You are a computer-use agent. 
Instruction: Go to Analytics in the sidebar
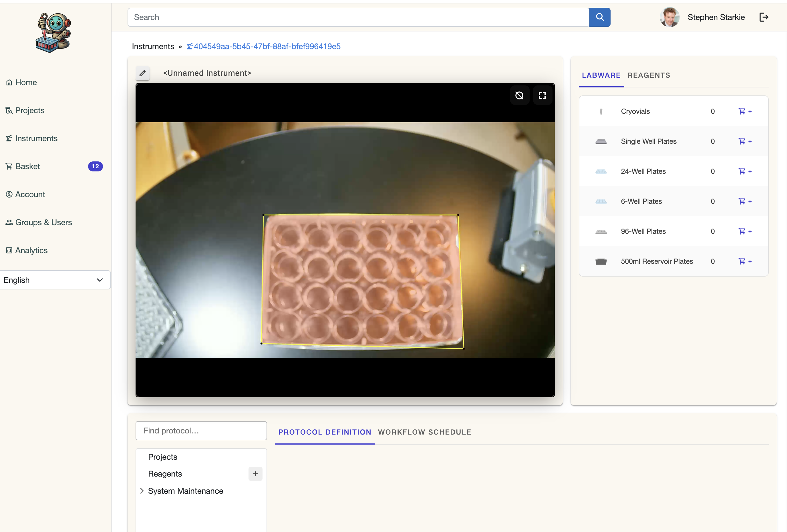point(31,250)
